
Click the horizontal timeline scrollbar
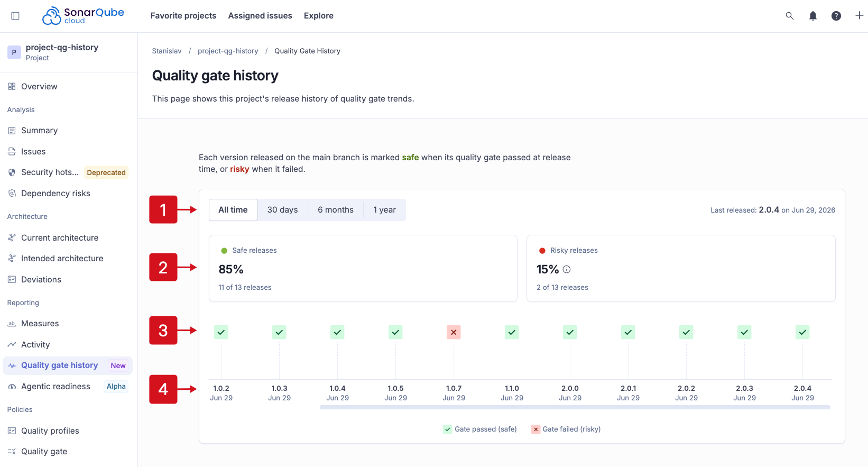tap(575, 407)
